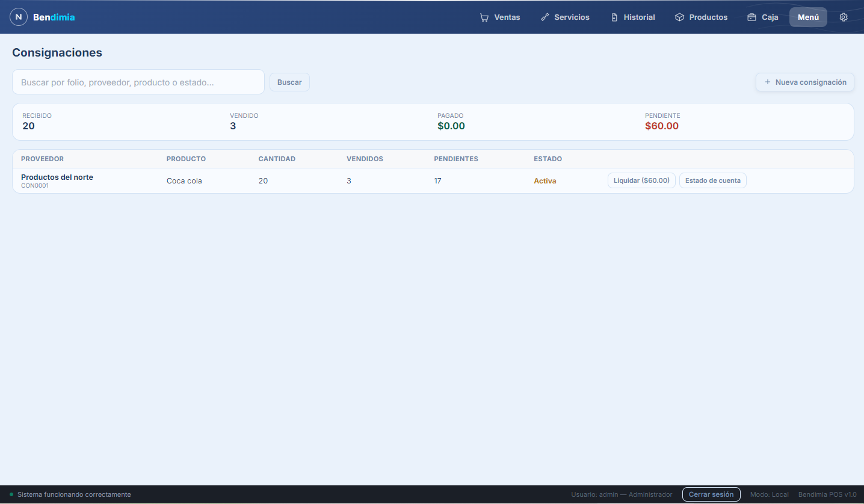Go to the Servicios section
Screen dimensions: 864x504
(x=565, y=17)
